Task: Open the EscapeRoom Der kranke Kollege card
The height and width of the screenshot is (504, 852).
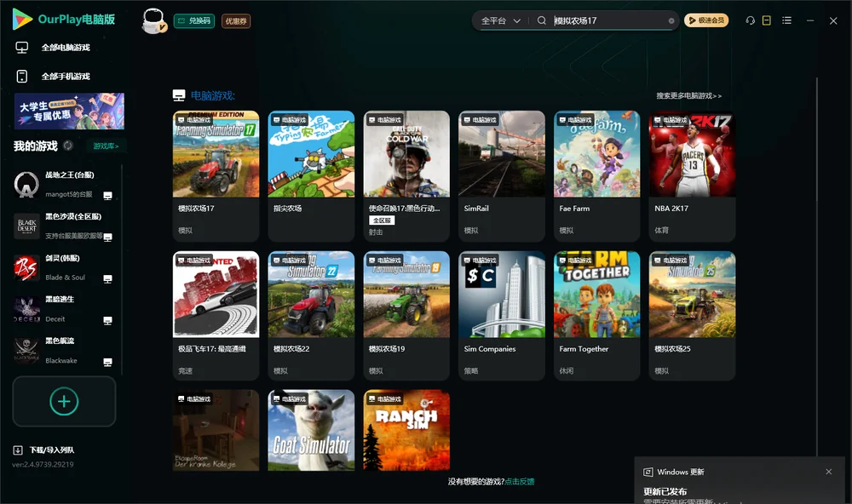Action: 216,430
